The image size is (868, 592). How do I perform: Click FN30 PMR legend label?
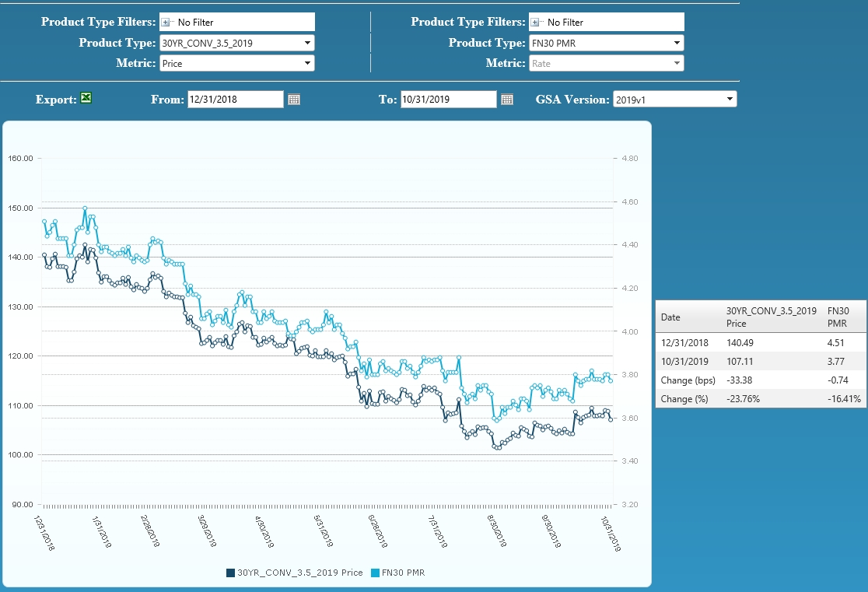coord(403,573)
